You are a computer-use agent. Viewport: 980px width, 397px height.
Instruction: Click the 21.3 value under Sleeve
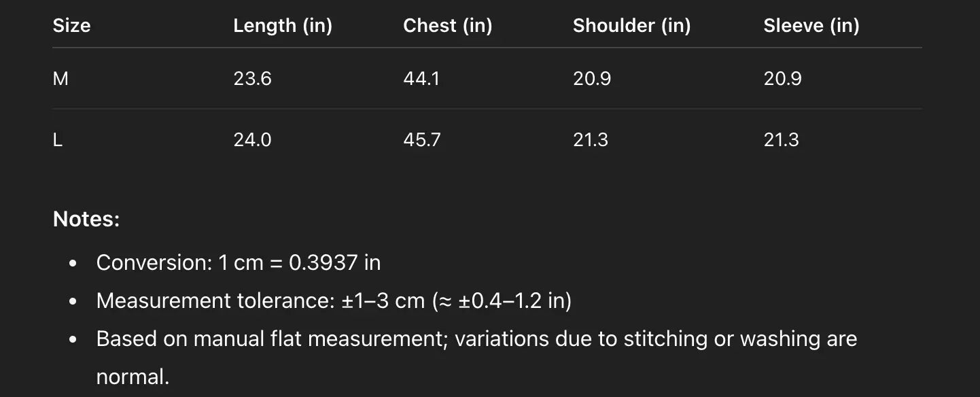pyautogui.click(x=781, y=140)
